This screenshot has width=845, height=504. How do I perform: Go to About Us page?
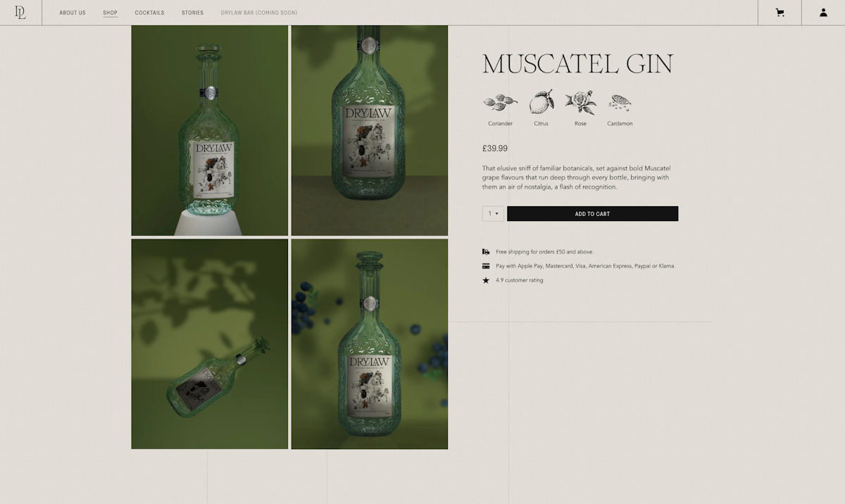pyautogui.click(x=73, y=13)
